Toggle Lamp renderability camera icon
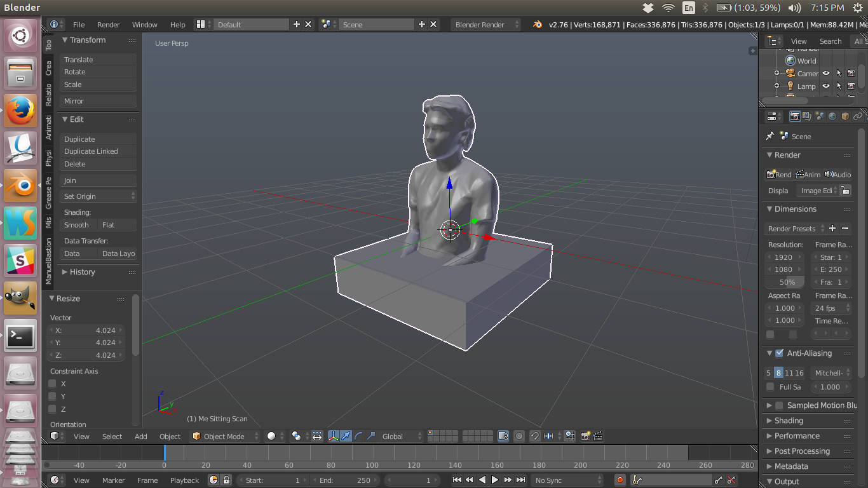 point(851,86)
